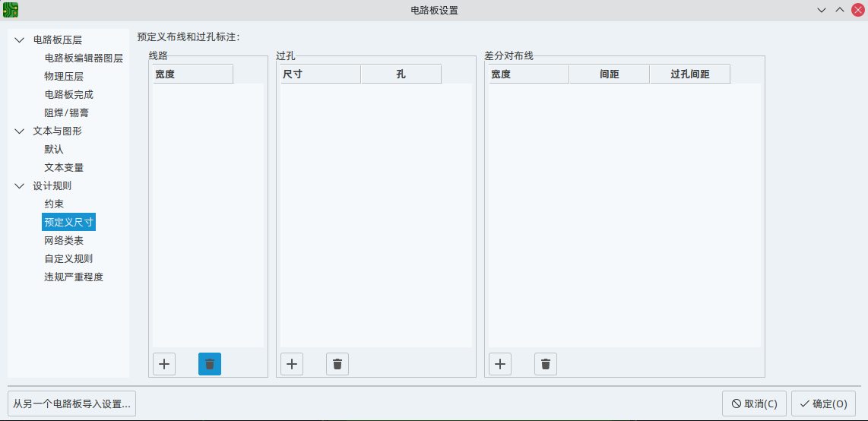Add a new track width row
The image size is (868, 421).
tap(164, 364)
